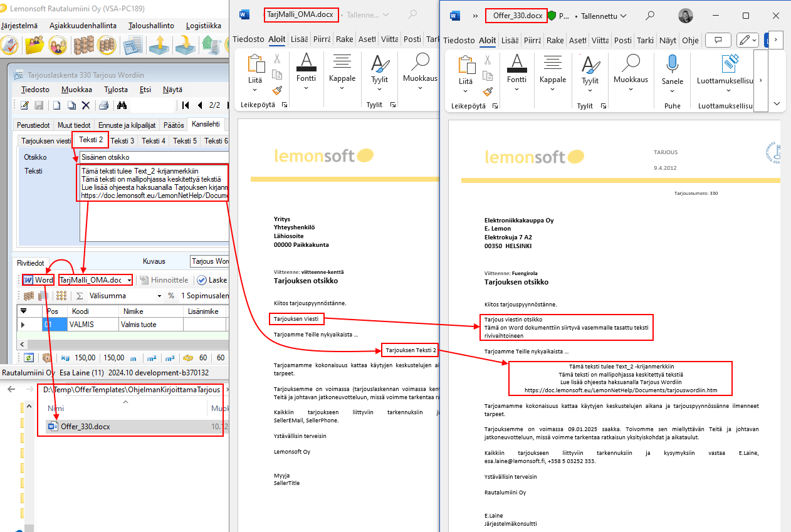Open the Välisumma dropdown
Image resolution: width=791 pixels, height=532 pixels.
click(x=159, y=296)
